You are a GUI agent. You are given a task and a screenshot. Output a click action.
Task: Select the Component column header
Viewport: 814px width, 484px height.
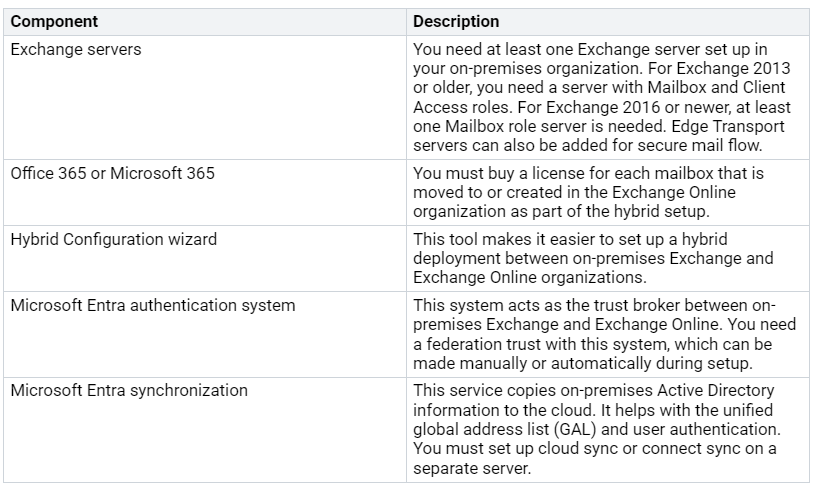[x=205, y=22]
